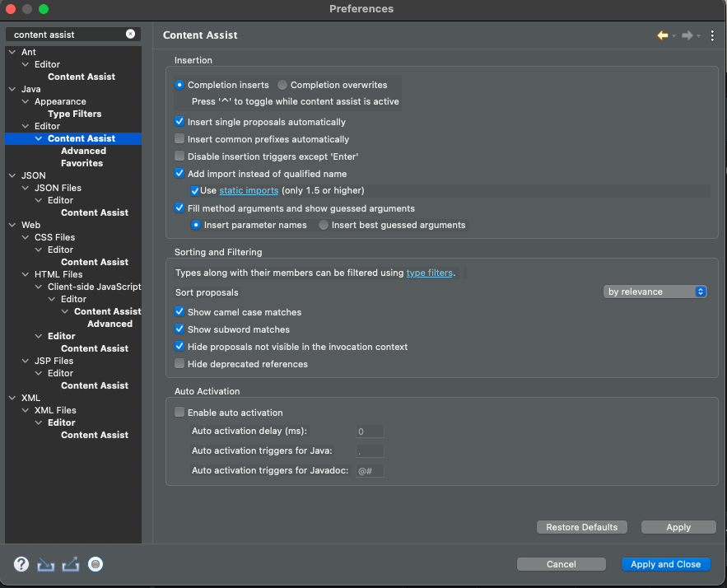The width and height of the screenshot is (727, 588).
Task: Select Advanced under Java Content Assist
Action: click(x=83, y=151)
